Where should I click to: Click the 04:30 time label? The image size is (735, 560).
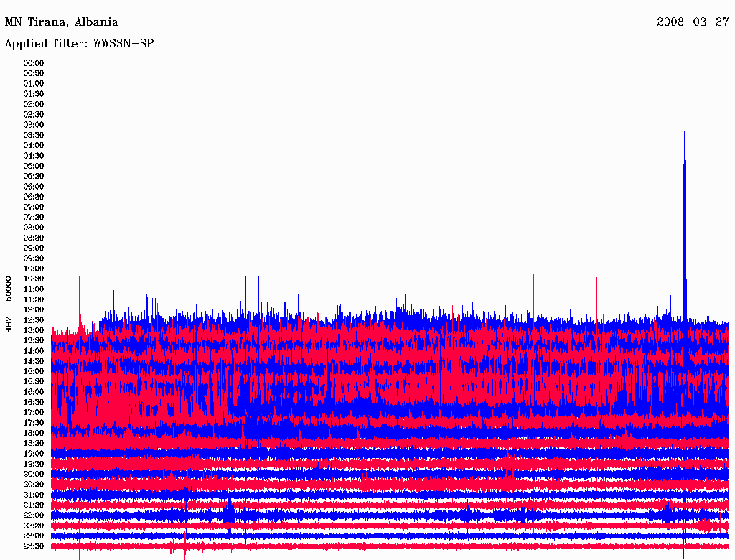[x=34, y=156]
